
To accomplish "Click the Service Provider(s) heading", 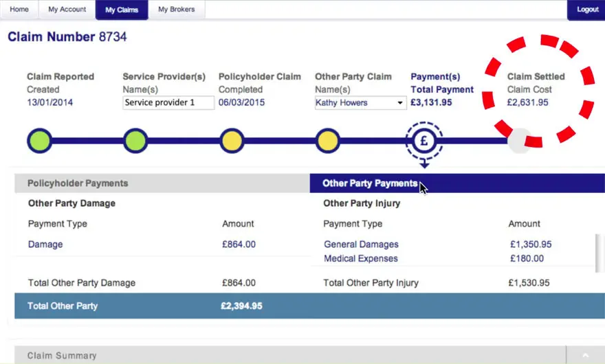I will [x=164, y=77].
